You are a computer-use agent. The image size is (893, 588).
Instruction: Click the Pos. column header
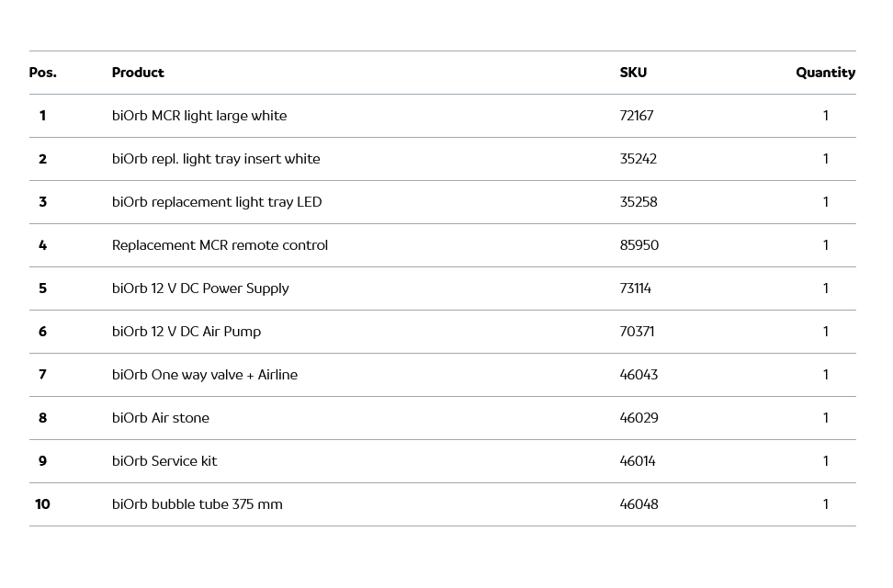(x=42, y=73)
